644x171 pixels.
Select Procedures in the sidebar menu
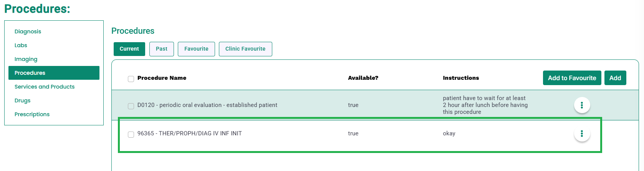[54, 73]
